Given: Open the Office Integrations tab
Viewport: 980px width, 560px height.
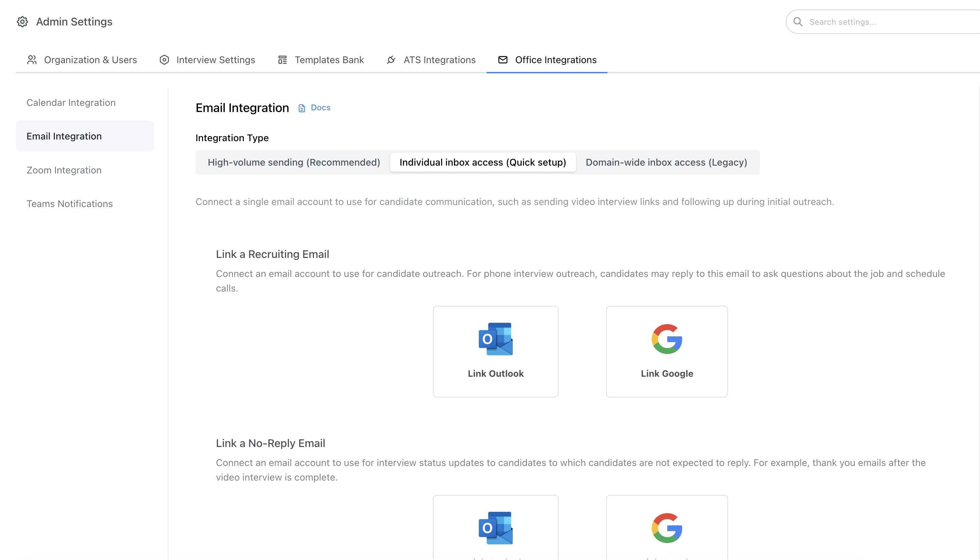Looking at the screenshot, I should tap(556, 60).
